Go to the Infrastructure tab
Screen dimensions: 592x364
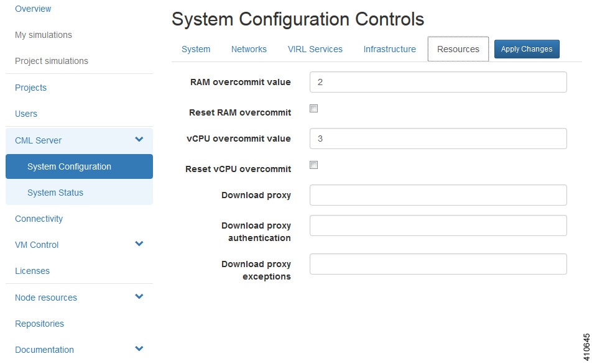pos(389,49)
